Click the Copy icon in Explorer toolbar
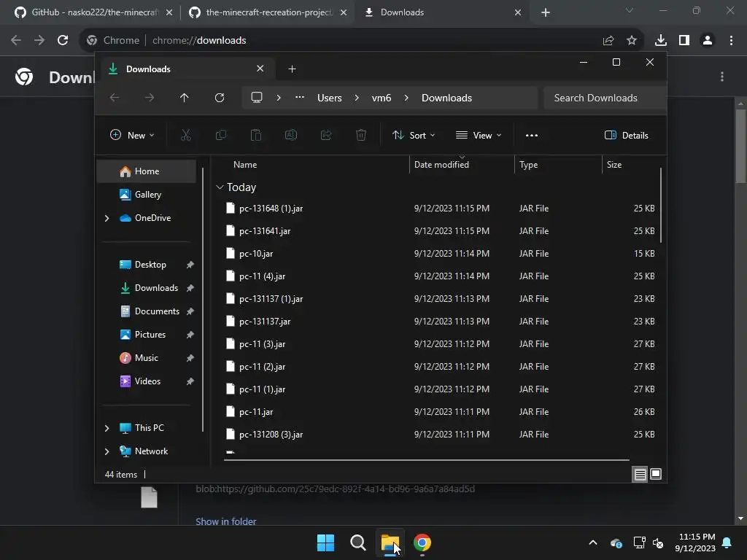This screenshot has width=747, height=560. (x=221, y=135)
